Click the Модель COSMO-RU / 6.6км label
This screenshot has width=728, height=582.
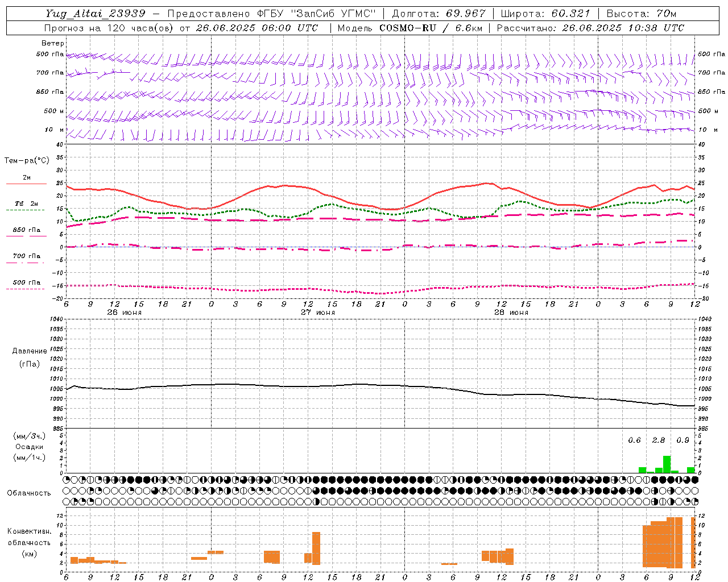point(410,28)
